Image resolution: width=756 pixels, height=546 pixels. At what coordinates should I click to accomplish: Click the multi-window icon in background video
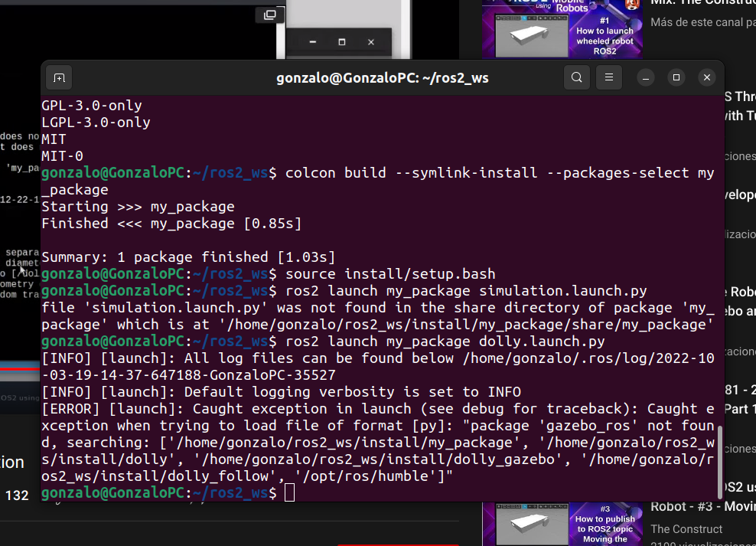coord(270,15)
